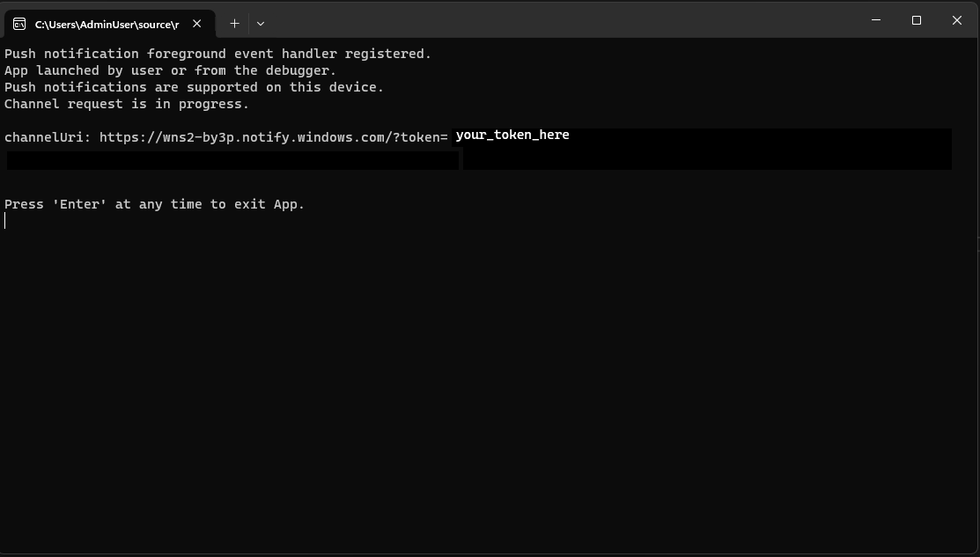Click the 'your_token_here' placeholder text
Viewport: 980px width, 557px height.
pos(512,135)
